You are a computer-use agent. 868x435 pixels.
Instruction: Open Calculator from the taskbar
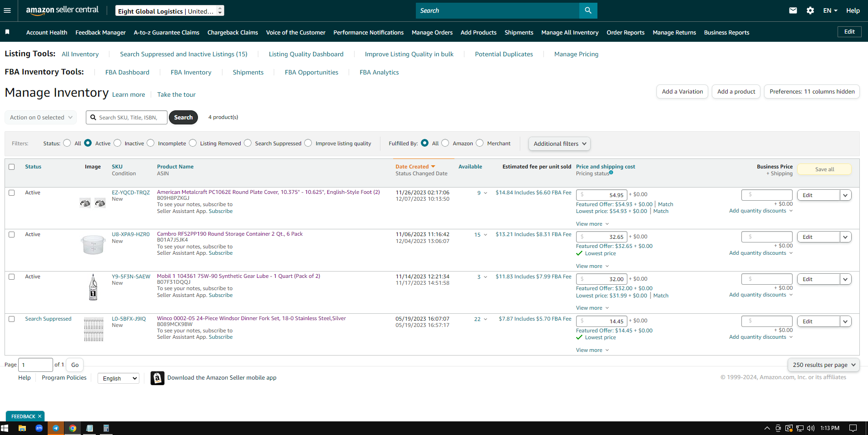click(106, 428)
